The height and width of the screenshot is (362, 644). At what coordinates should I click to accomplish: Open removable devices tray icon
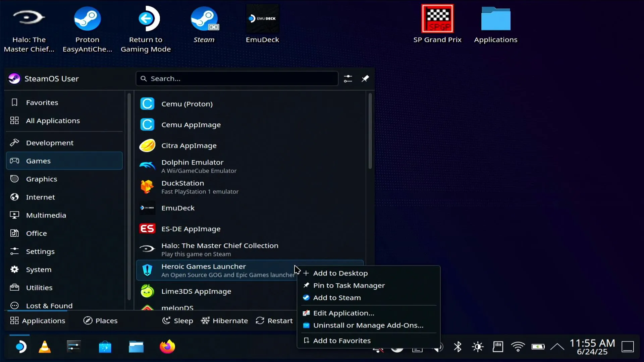(498, 347)
